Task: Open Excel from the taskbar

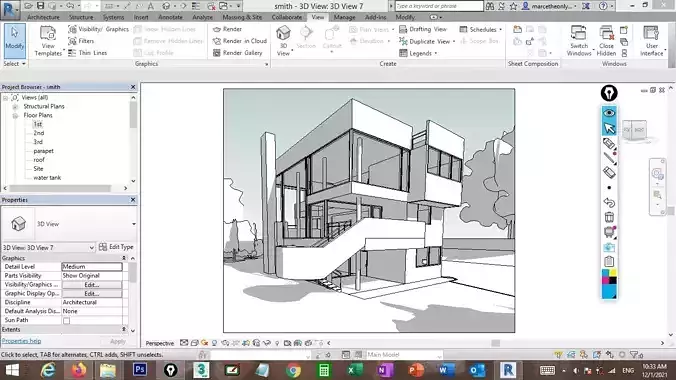Action: tap(355, 370)
